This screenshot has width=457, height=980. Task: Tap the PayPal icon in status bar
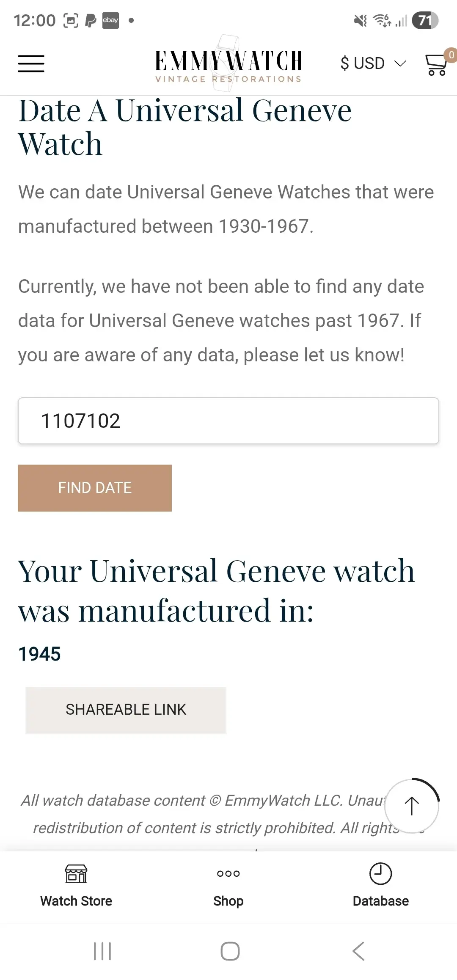90,20
